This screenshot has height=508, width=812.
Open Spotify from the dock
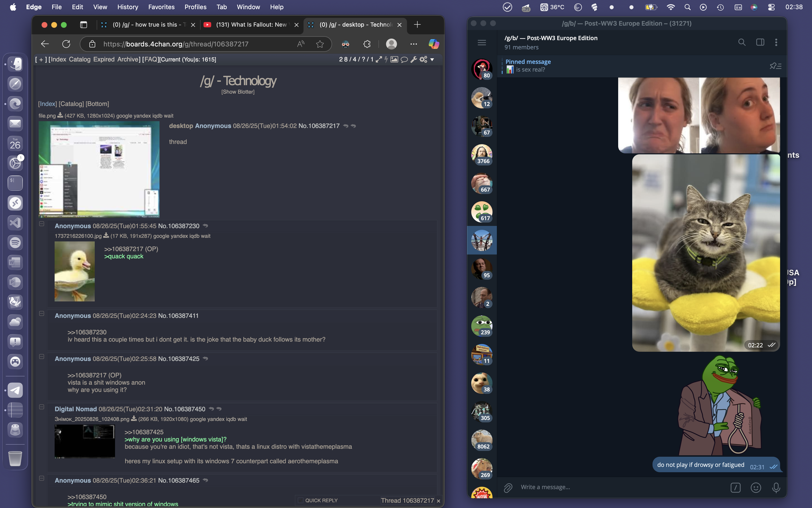coord(15,243)
